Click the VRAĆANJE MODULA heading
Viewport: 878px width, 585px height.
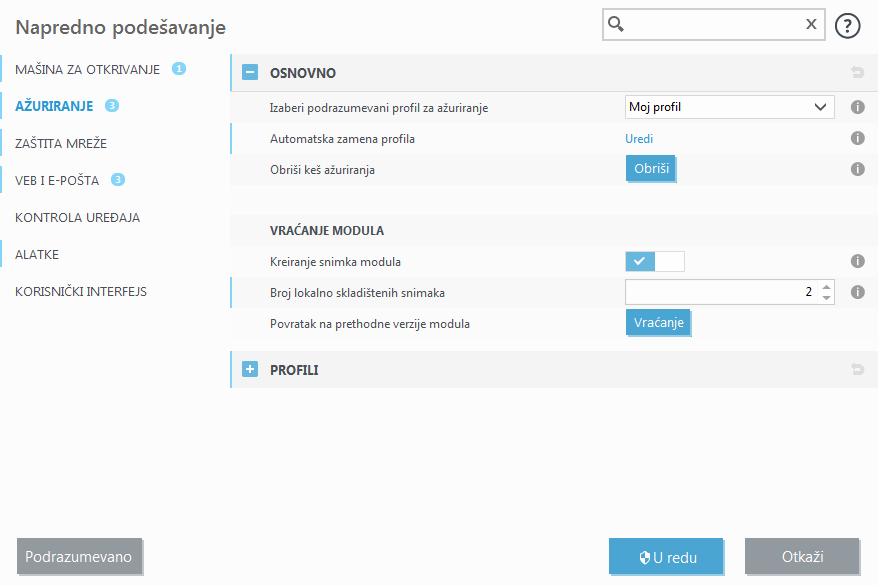(327, 231)
